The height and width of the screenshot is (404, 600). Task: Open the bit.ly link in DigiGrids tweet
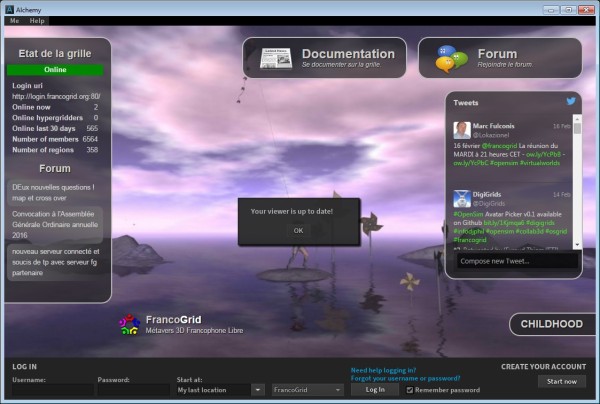click(x=504, y=223)
